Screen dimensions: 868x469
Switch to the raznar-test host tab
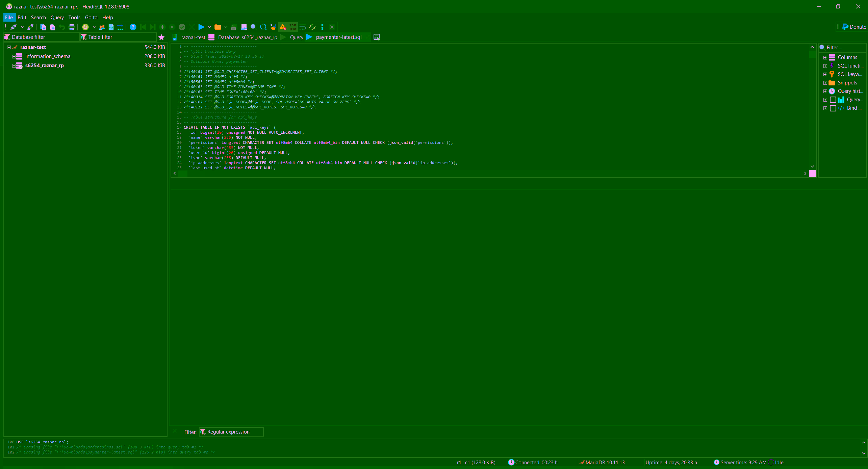pos(189,37)
